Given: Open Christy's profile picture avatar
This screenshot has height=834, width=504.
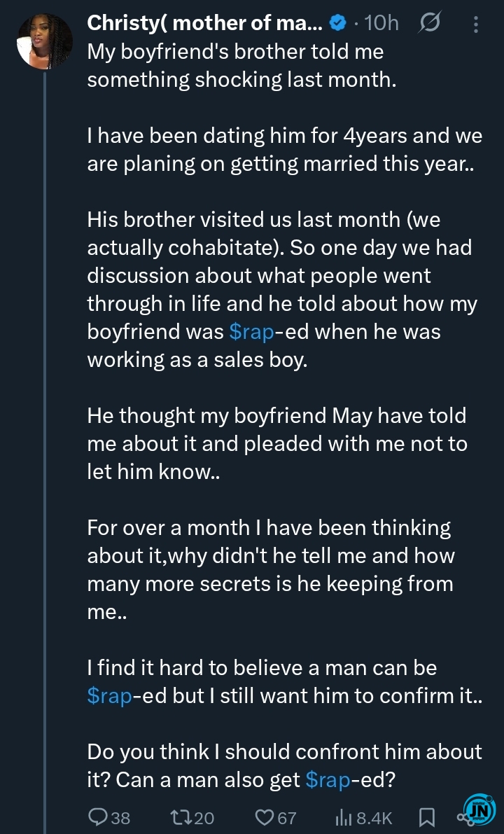Looking at the screenshot, I should coord(44,42).
